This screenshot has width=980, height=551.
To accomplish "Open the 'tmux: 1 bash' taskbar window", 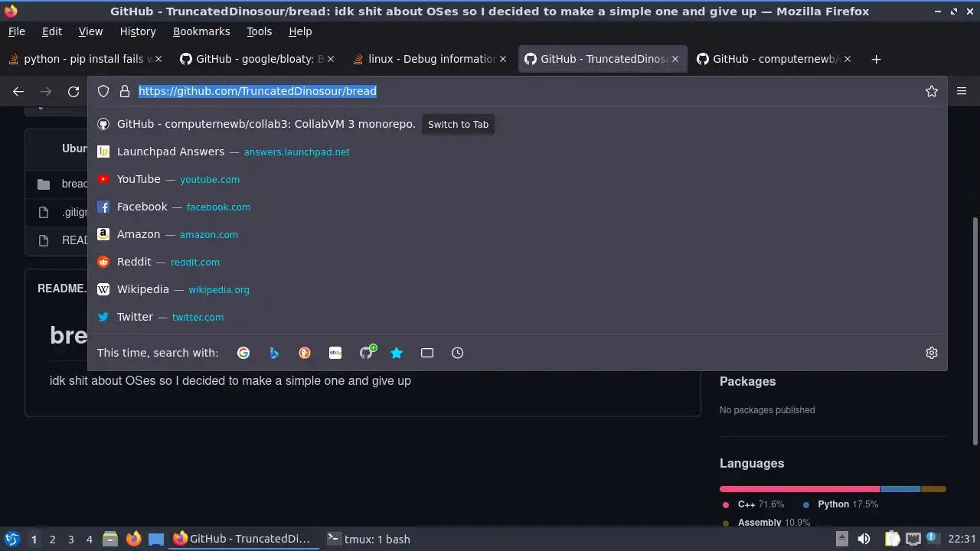I will tap(369, 539).
